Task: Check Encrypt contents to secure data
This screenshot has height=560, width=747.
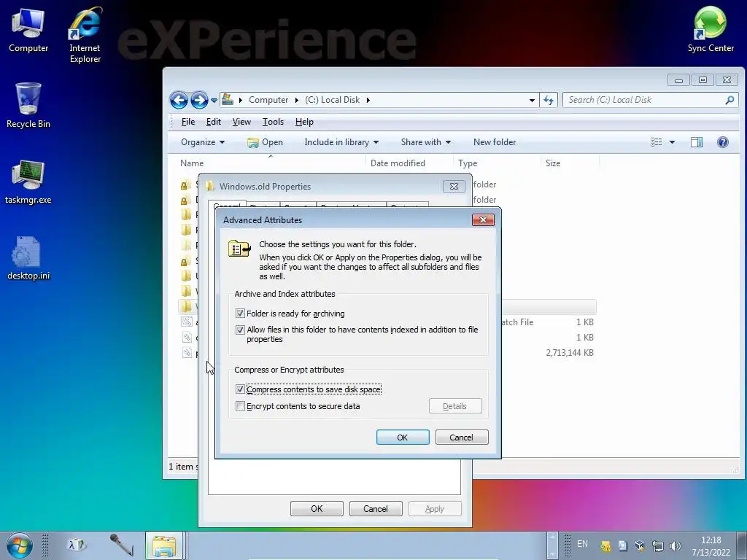Action: pyautogui.click(x=240, y=406)
